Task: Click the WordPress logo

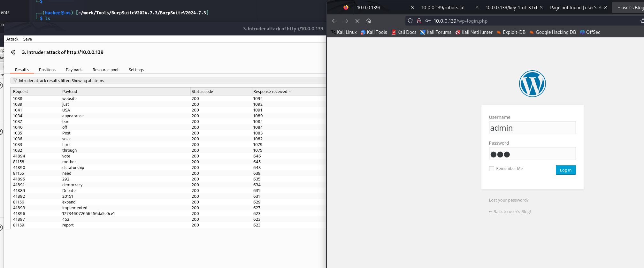Action: [x=532, y=84]
